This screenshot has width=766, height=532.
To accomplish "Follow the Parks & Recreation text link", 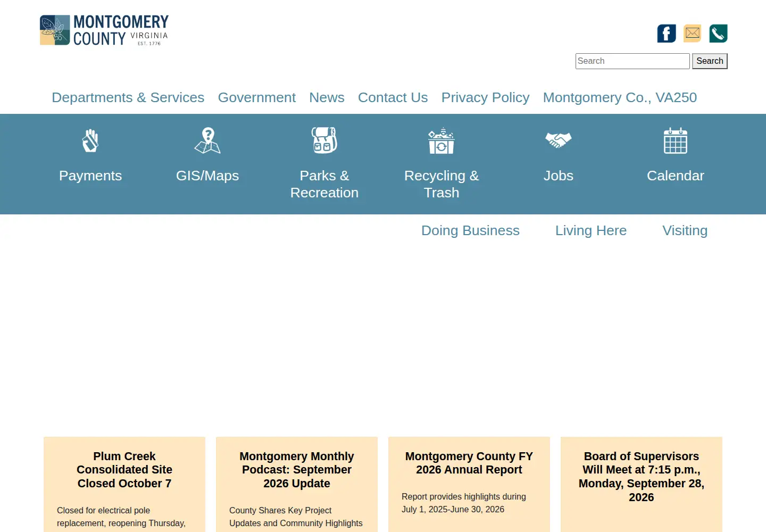I will 324,184.
